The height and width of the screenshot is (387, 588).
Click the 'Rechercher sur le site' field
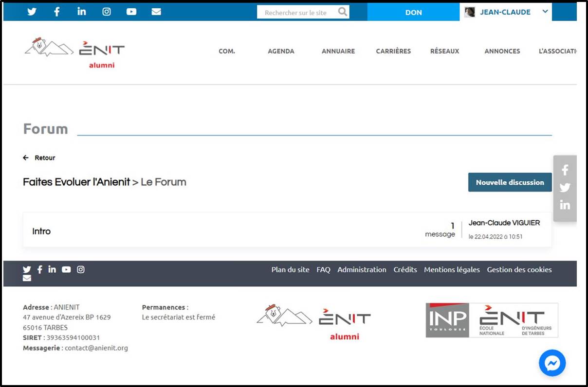(296, 13)
